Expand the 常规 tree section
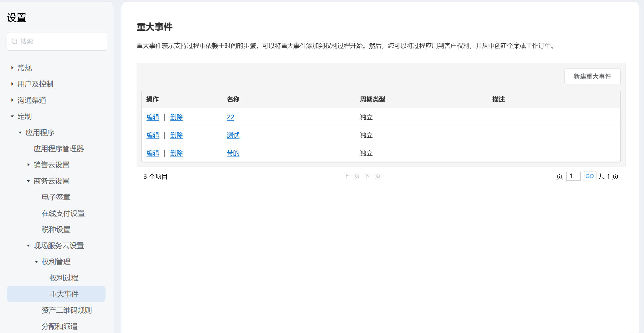This screenshot has width=644, height=333. (12, 68)
